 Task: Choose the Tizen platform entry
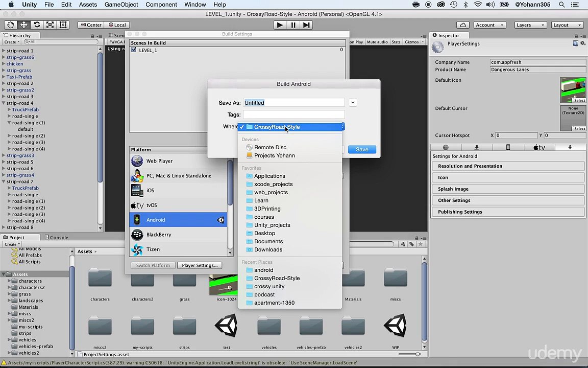[x=178, y=249]
